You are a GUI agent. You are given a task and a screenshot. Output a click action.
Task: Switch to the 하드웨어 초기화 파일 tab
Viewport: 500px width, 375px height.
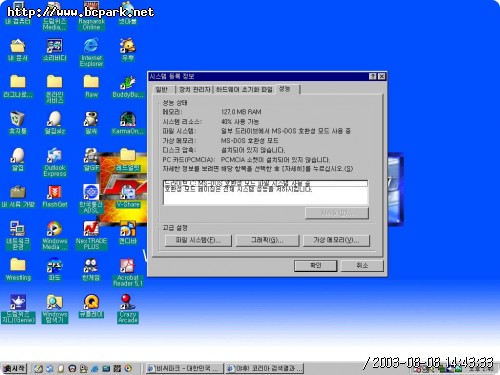point(244,90)
